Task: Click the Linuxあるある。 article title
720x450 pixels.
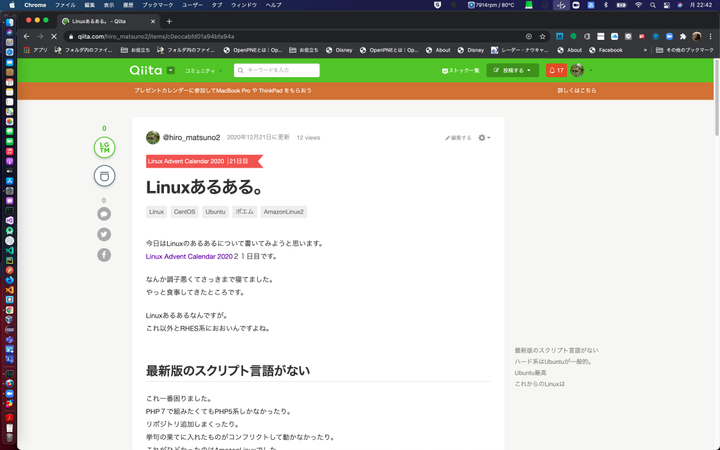Action: pyautogui.click(x=204, y=187)
